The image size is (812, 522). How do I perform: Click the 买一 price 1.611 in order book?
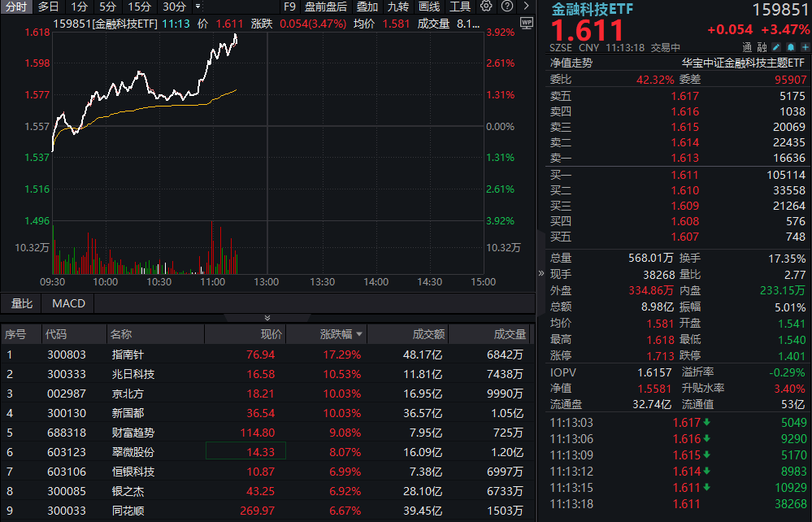(684, 175)
